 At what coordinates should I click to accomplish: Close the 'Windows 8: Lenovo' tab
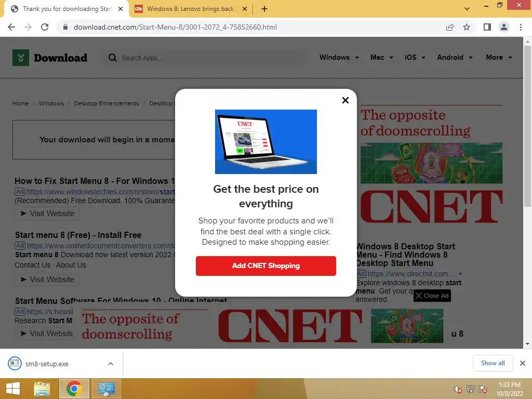(244, 9)
